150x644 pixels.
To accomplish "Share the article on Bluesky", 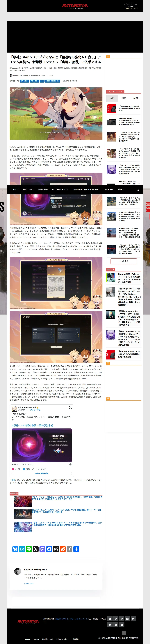I will click(x=15, y=549).
